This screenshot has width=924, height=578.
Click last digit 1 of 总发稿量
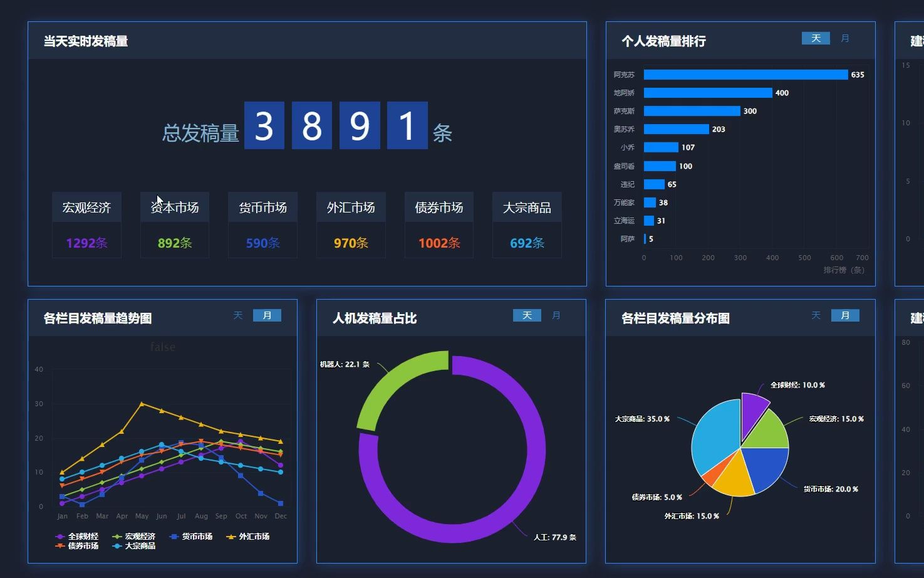tap(407, 125)
